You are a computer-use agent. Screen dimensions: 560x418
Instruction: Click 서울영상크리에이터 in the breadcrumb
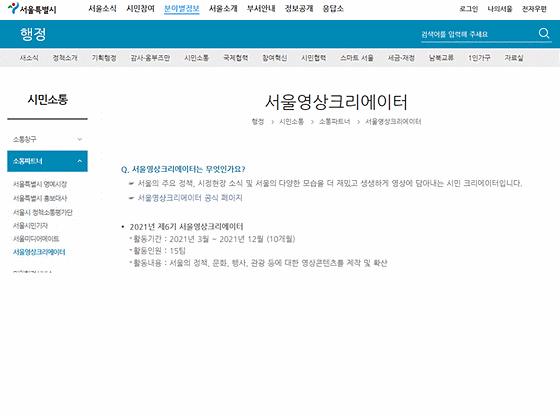[393, 122]
